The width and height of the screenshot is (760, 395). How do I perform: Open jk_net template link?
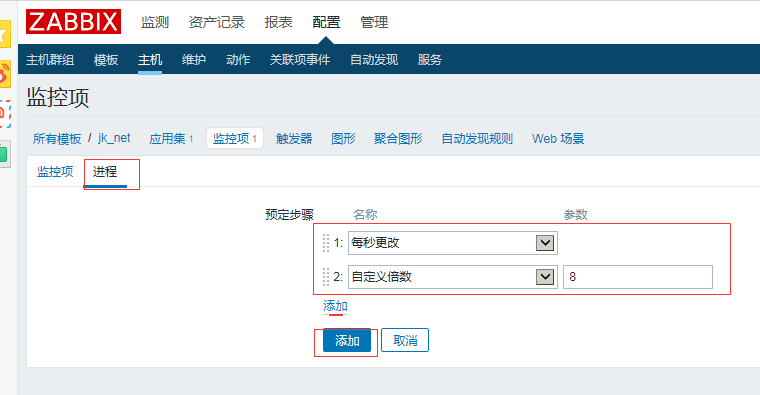[114, 138]
